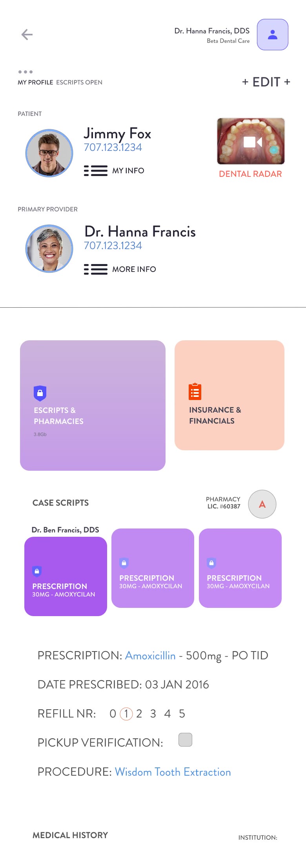Click the + EDIT + button
Image resolution: width=306 pixels, height=868 pixels.
point(266,82)
